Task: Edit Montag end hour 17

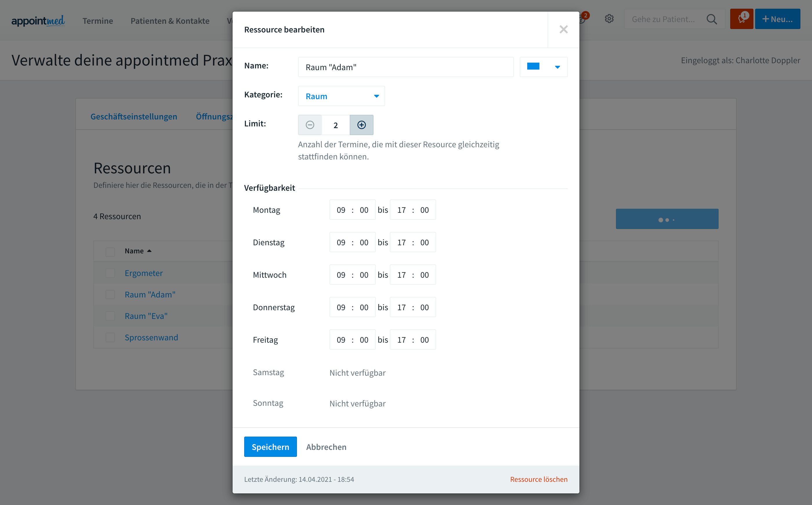Action: pyautogui.click(x=401, y=210)
